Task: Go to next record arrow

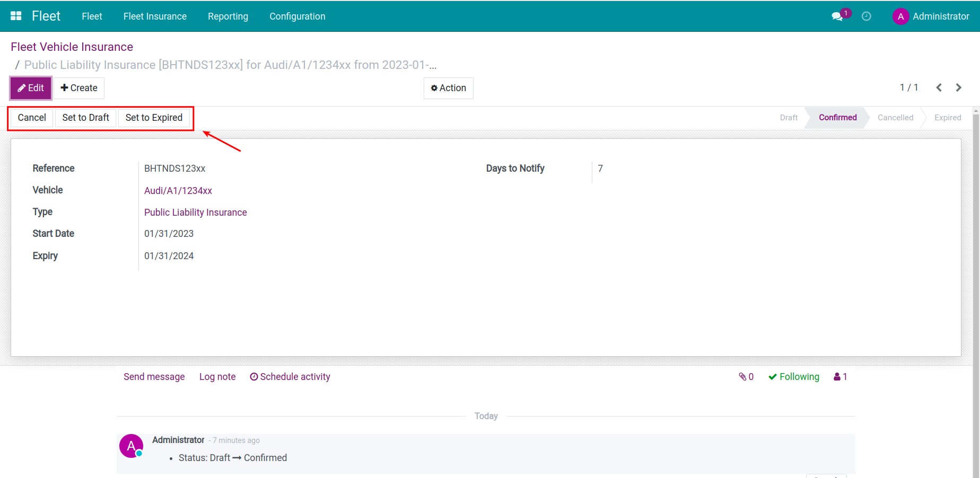Action: tap(958, 87)
